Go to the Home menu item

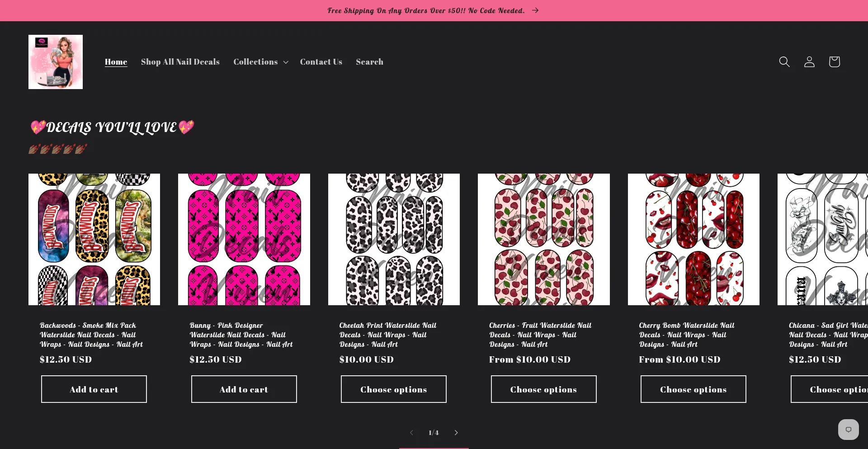[116, 62]
